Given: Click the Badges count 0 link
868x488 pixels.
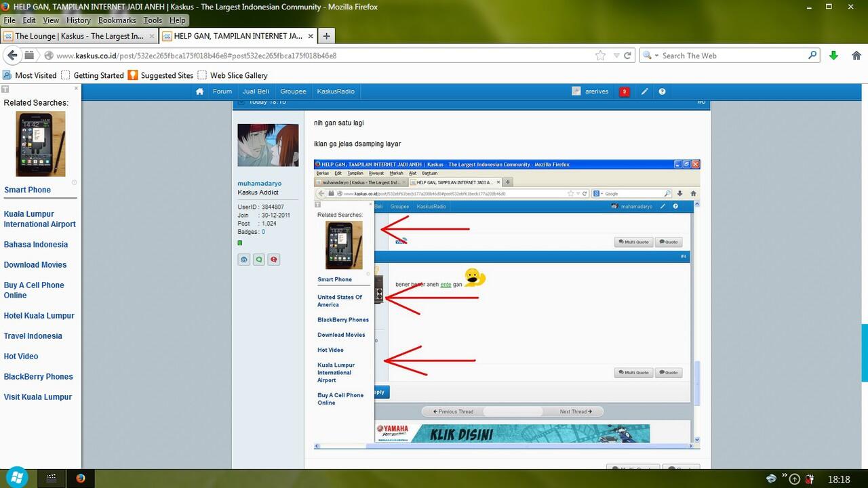Looking at the screenshot, I should pos(263,232).
